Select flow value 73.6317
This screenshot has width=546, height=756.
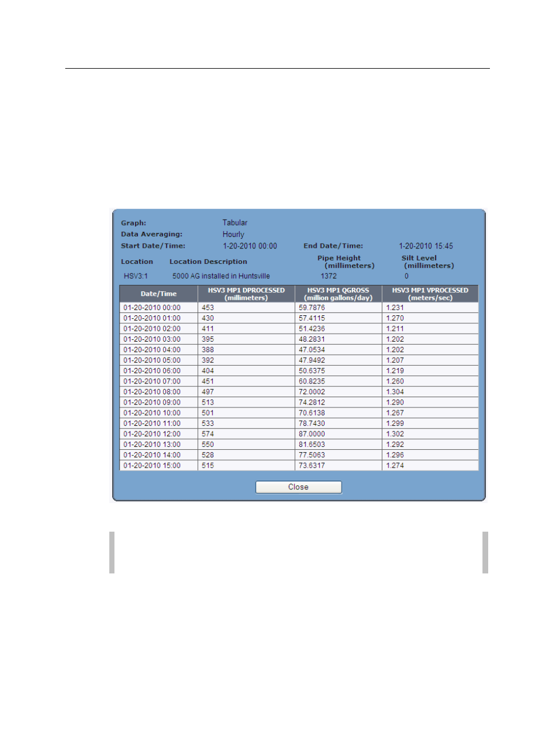click(312, 466)
